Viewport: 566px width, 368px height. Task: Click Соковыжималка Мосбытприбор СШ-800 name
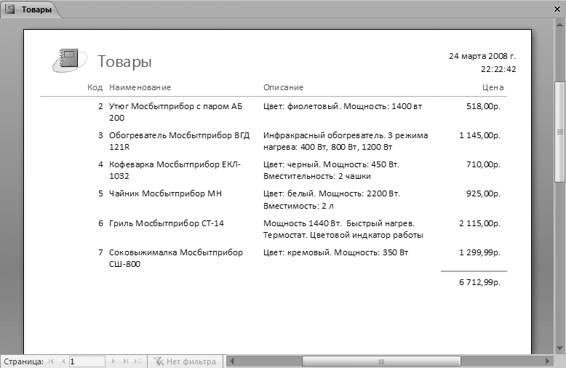tap(176, 258)
